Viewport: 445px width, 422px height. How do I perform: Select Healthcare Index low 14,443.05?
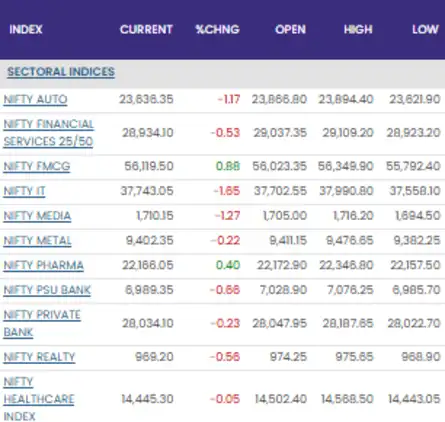(x=414, y=399)
